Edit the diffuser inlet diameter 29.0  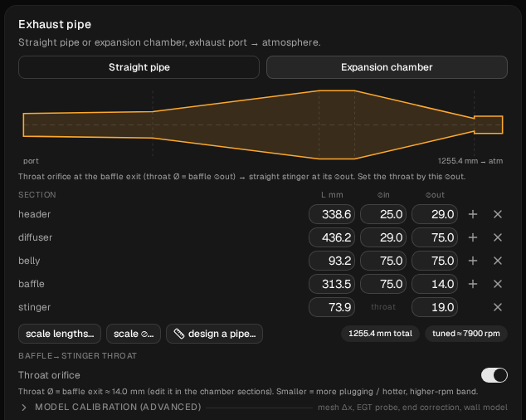(383, 237)
